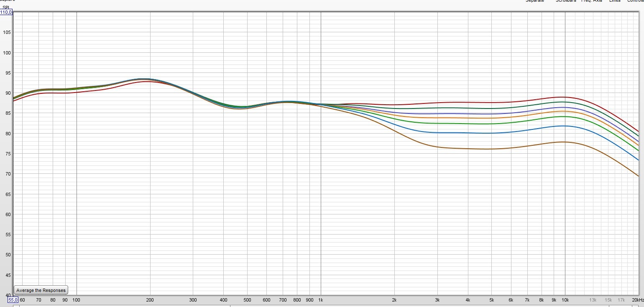The image size is (644, 307).
Task: Click the 95 label on SPL axis
Action: pyautogui.click(x=8, y=73)
